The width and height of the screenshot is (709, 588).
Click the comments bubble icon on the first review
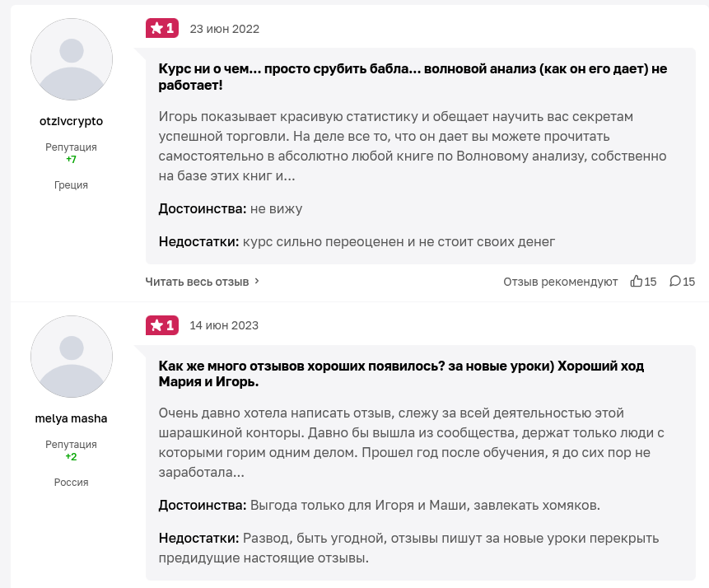coord(675,282)
